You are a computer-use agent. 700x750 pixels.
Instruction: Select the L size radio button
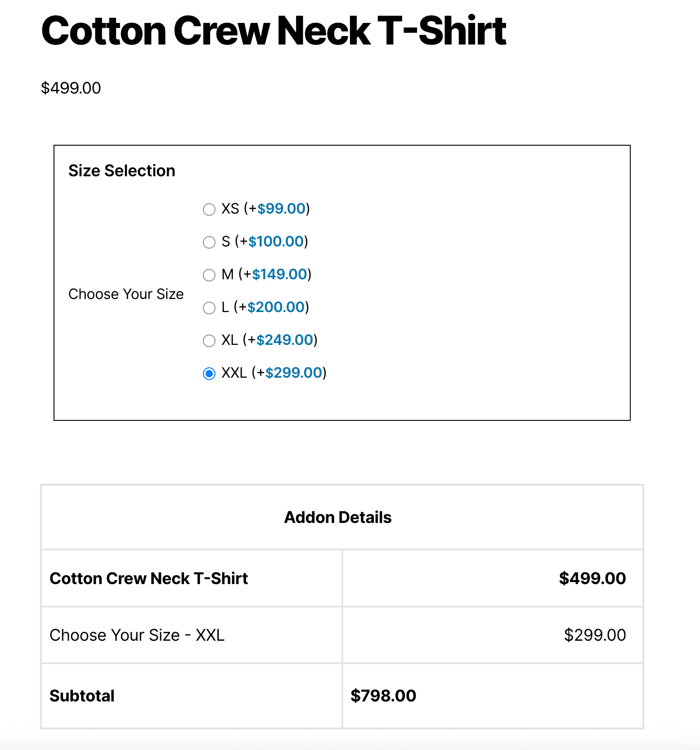click(x=209, y=308)
